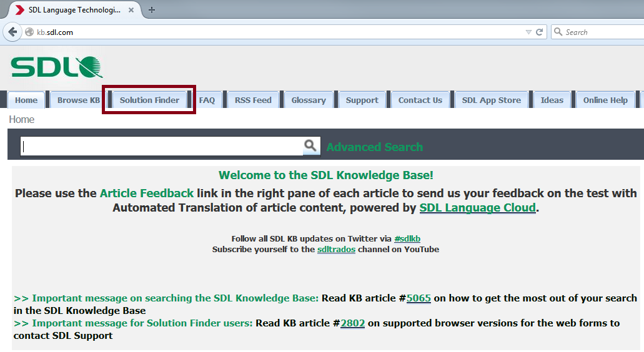Screen dimensions: 644x352
Task: Open the Solution Finder tab
Action: coord(149,100)
